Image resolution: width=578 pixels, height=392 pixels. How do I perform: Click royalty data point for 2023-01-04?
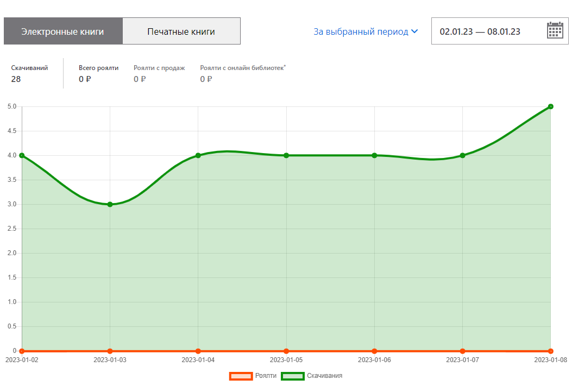click(198, 351)
